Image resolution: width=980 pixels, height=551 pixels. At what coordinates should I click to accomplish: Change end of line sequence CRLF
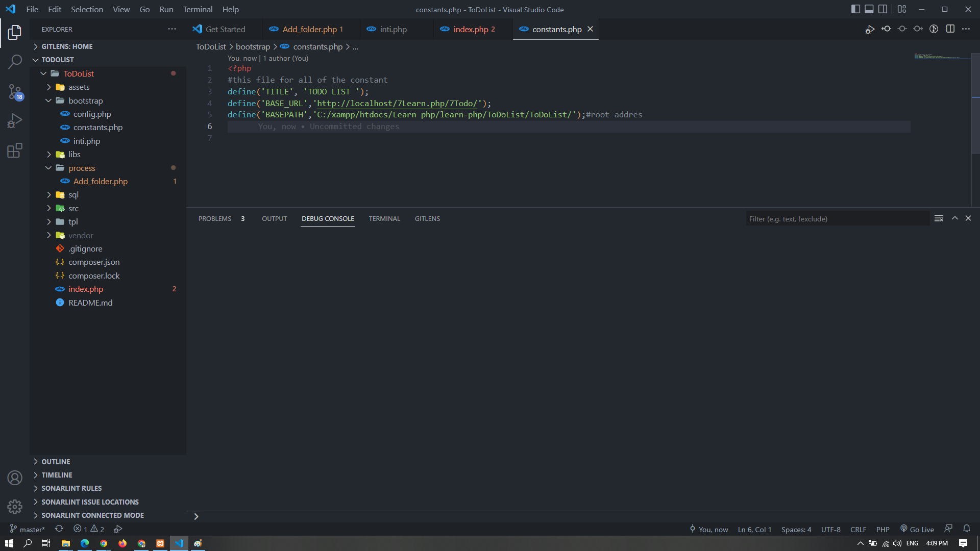[x=858, y=529]
